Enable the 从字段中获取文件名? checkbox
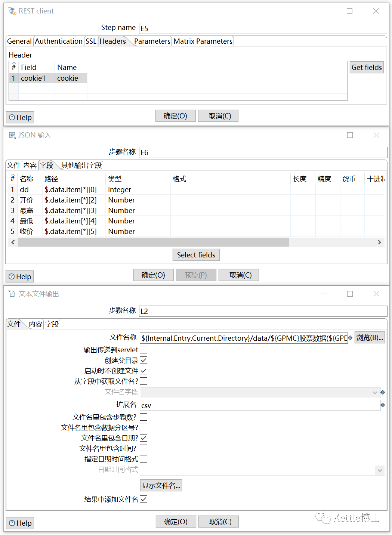The image size is (392, 535). tap(143, 381)
